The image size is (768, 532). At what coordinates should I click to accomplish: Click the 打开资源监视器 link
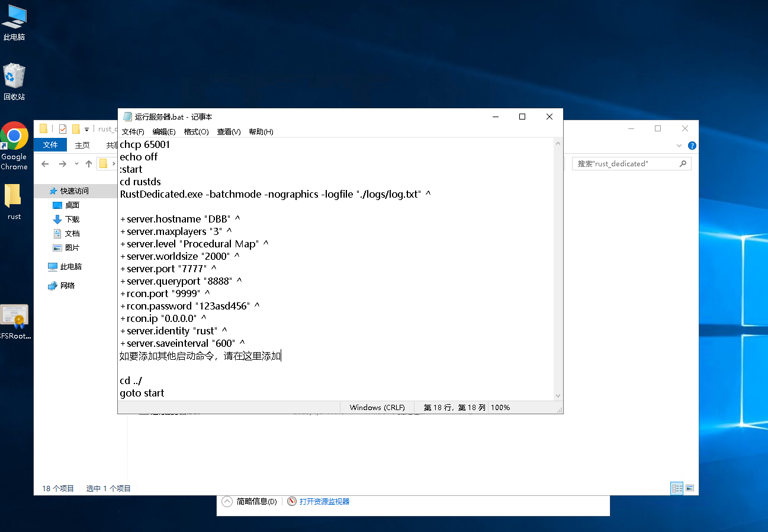point(324,501)
